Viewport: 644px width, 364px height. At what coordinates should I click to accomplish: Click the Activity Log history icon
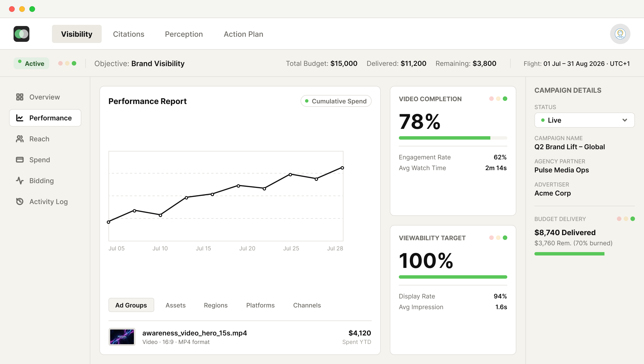(x=20, y=201)
